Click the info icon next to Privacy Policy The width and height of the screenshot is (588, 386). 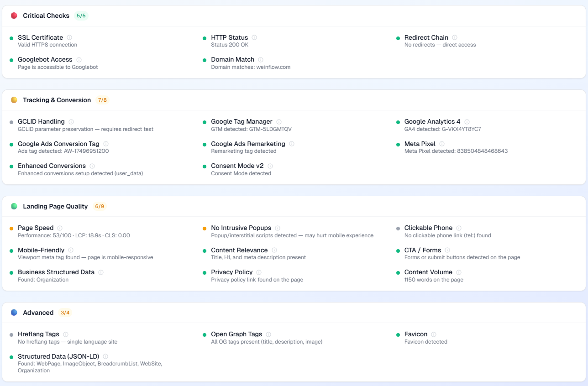(x=259, y=272)
